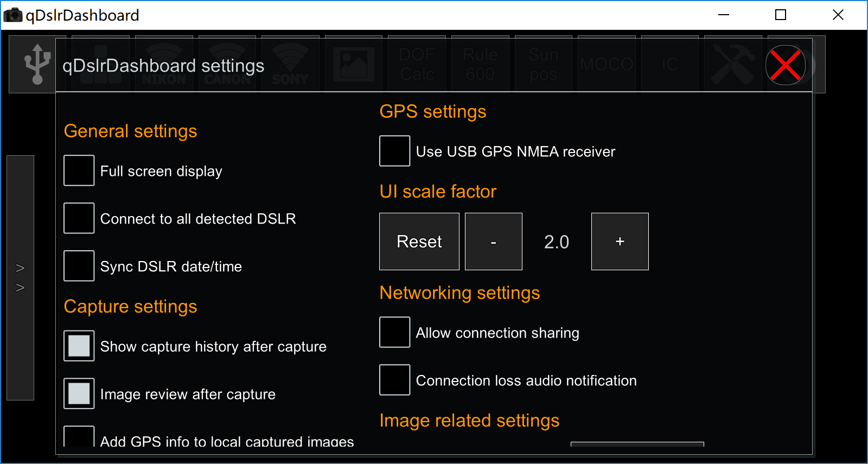Uncheck Show capture history after capture

(79, 346)
